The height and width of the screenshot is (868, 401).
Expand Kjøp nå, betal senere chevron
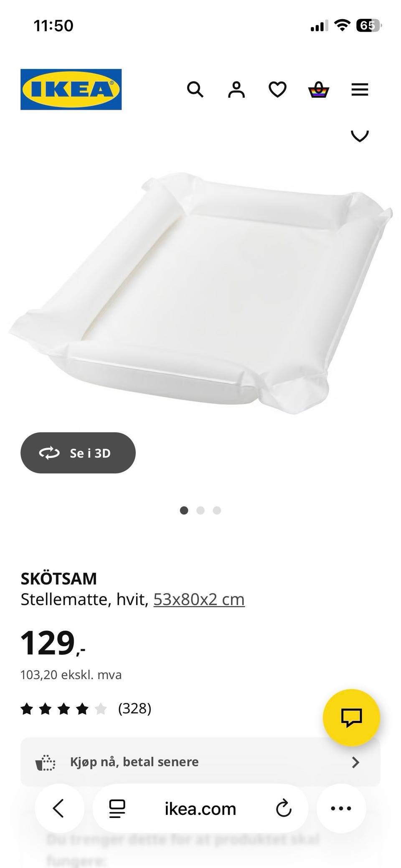coord(355,762)
